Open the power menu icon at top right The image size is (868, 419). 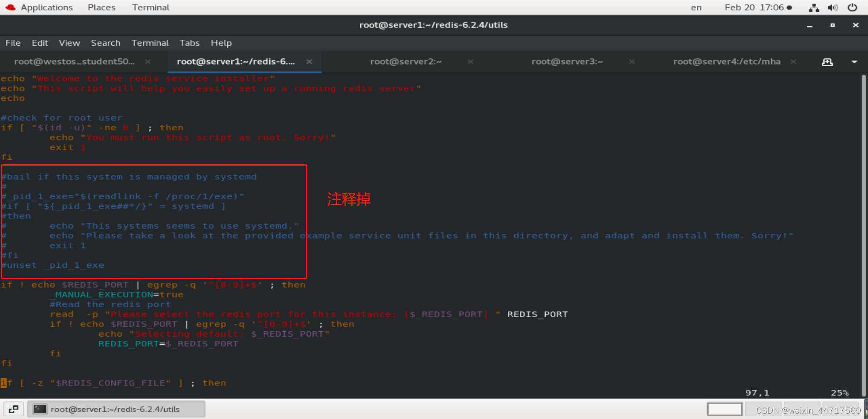[853, 8]
